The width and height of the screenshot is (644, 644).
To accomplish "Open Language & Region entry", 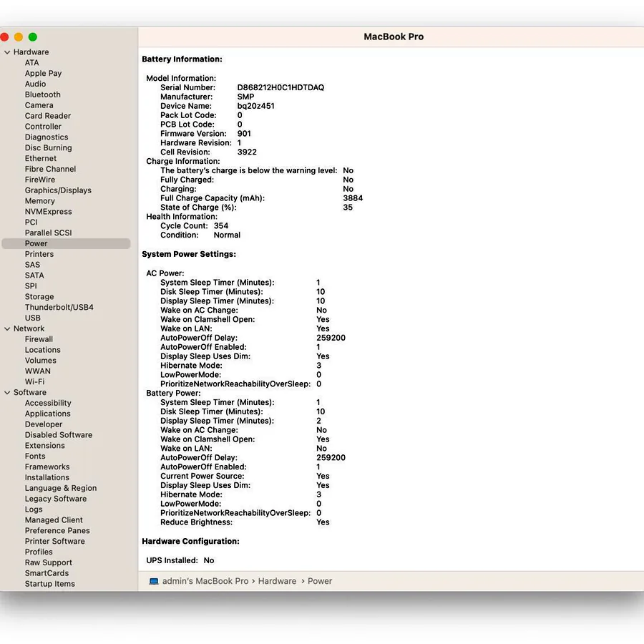I will click(61, 488).
